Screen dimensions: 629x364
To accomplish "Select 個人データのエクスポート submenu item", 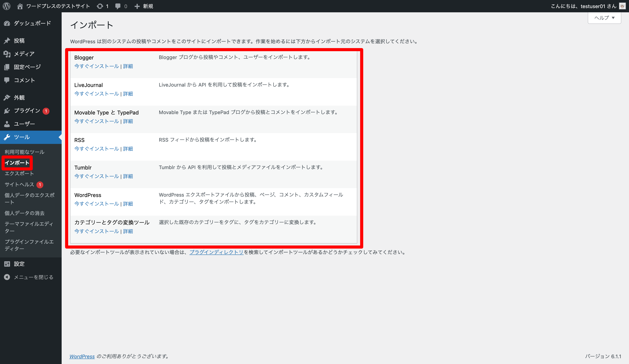I will pyautogui.click(x=29, y=199).
